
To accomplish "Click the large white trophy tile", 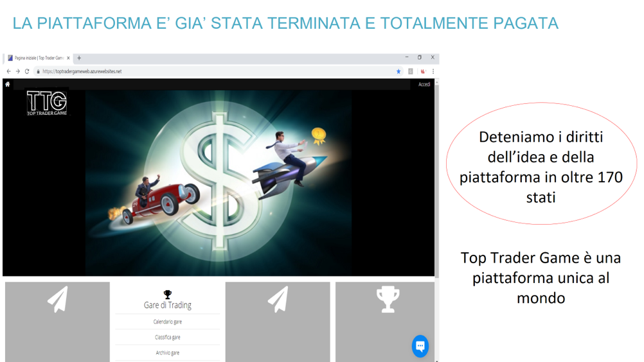I will (x=385, y=322).
